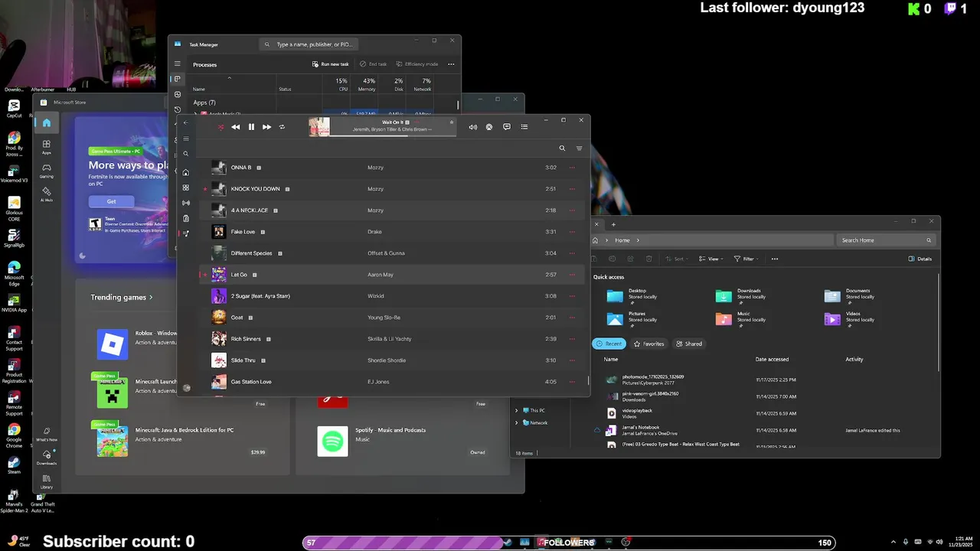Open search from music app sidebar
Screen dimensions: 980x551
pos(185,154)
